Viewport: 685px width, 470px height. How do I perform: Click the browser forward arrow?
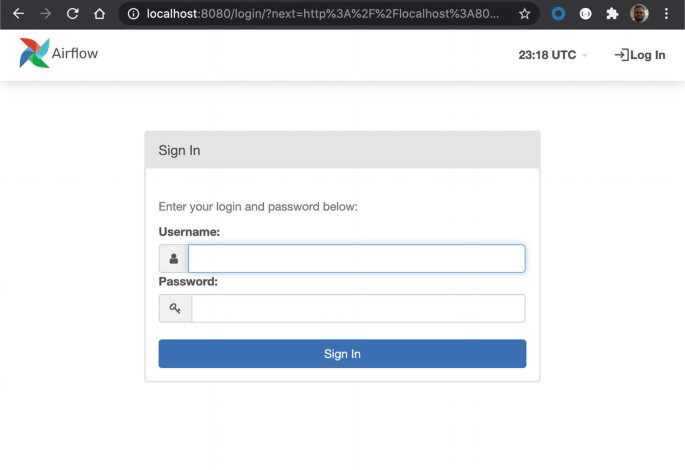(45, 14)
